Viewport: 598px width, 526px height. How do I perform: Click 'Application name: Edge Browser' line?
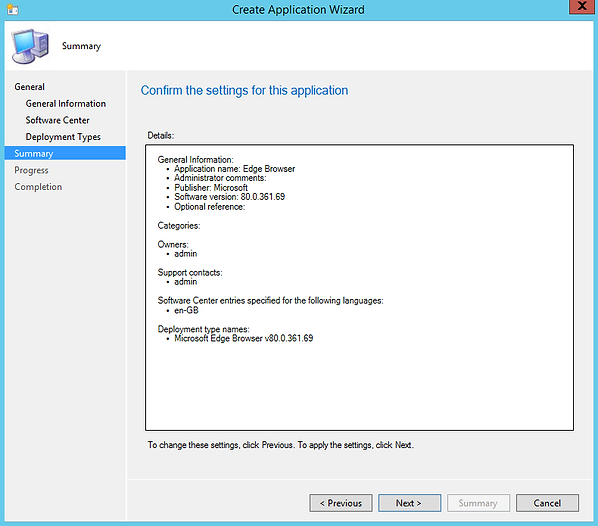click(235, 169)
